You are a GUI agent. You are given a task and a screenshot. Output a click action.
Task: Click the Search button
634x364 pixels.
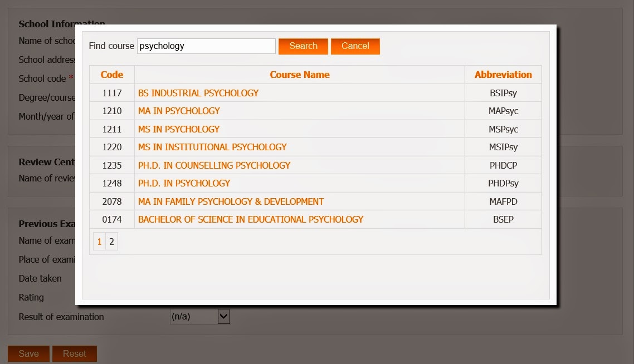tap(303, 46)
